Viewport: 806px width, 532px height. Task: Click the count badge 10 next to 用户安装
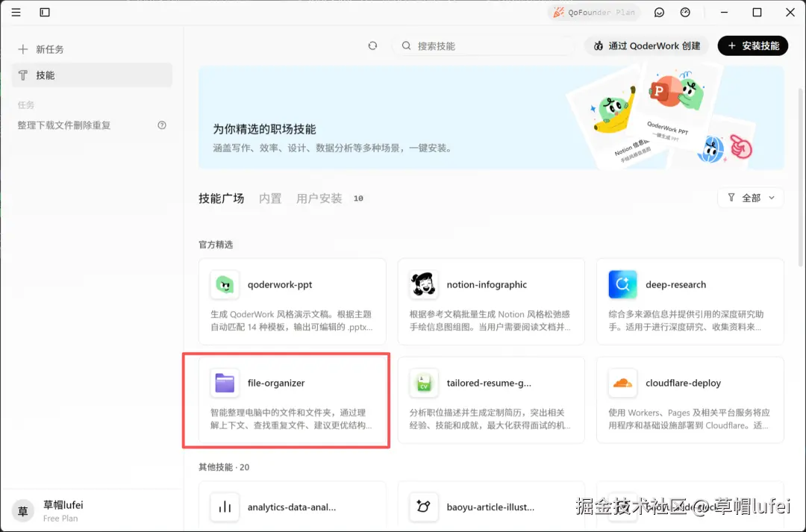click(358, 198)
